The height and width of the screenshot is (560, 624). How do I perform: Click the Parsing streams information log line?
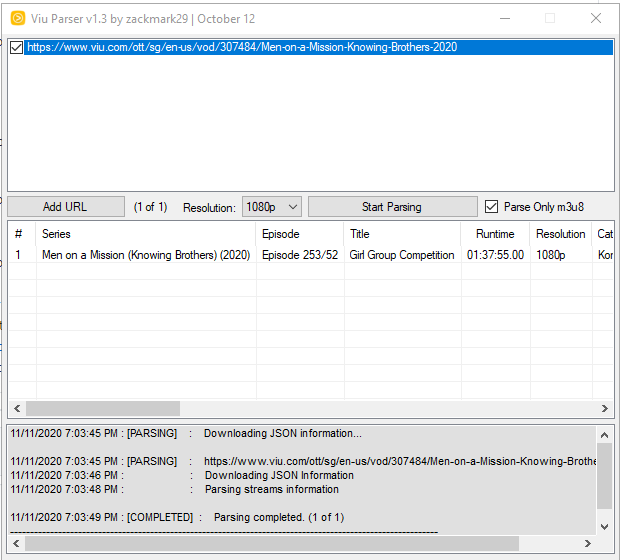click(x=175, y=489)
